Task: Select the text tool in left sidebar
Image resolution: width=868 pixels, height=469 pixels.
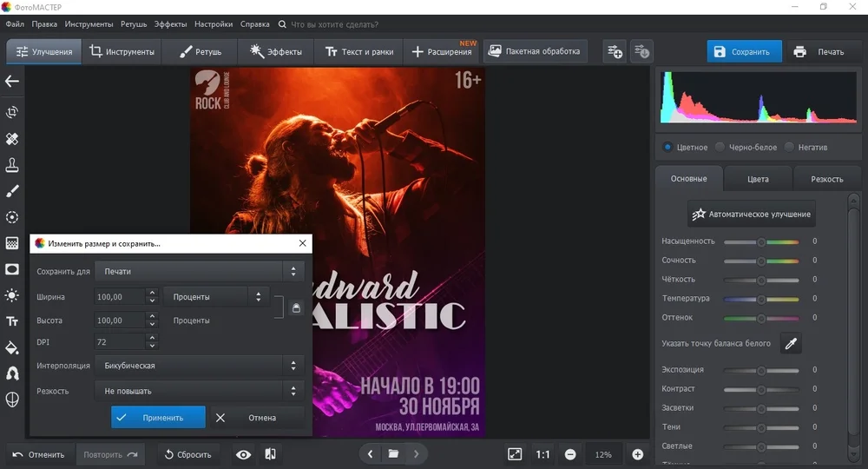Action: point(12,321)
